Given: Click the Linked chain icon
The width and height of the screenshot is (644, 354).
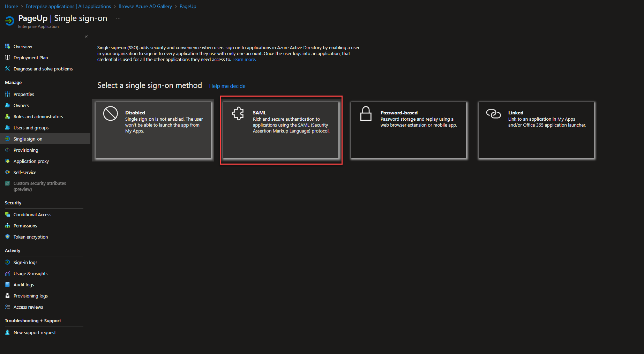Looking at the screenshot, I should click(x=493, y=114).
